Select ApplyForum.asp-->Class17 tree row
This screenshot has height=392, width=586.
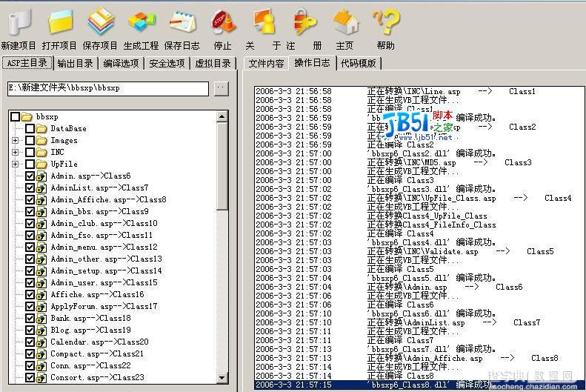[104, 307]
